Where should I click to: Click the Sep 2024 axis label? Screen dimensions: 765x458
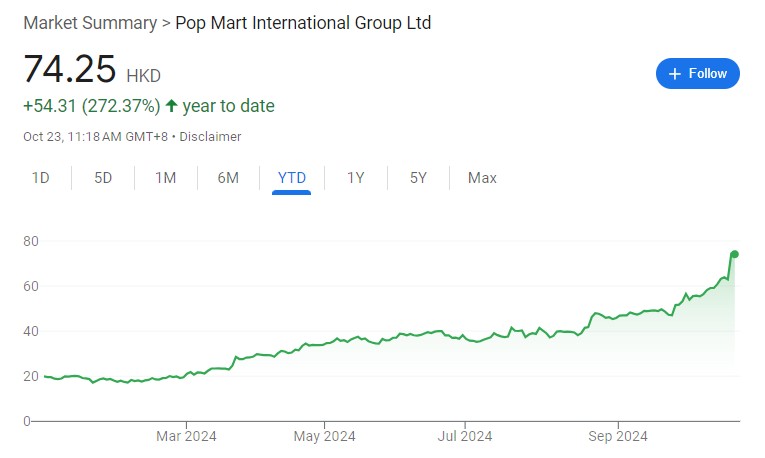[618, 436]
